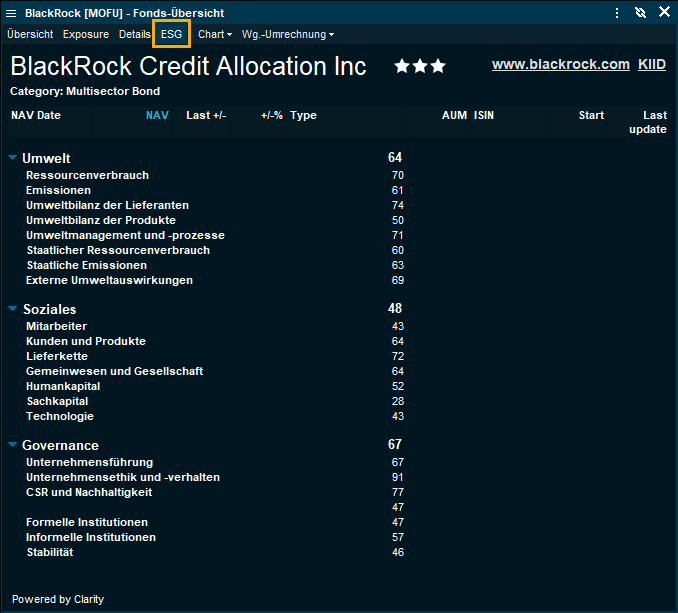Select the Emissionen row
The image size is (678, 613).
pyautogui.click(x=58, y=190)
